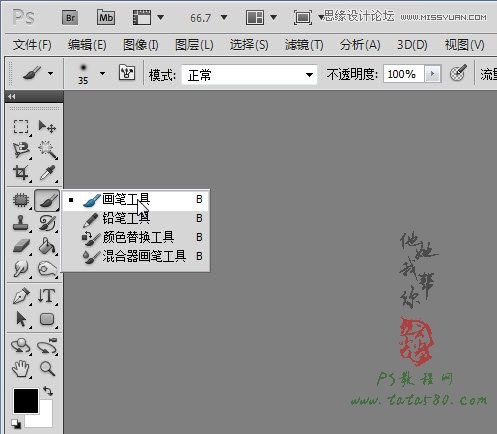Select the Spot Healing Brush tool
Screen dimensions: 497x434
point(21,200)
